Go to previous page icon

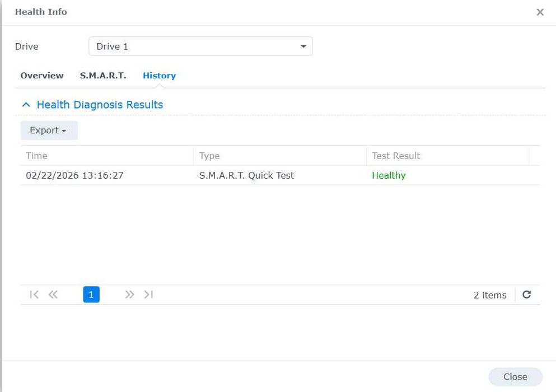point(53,295)
